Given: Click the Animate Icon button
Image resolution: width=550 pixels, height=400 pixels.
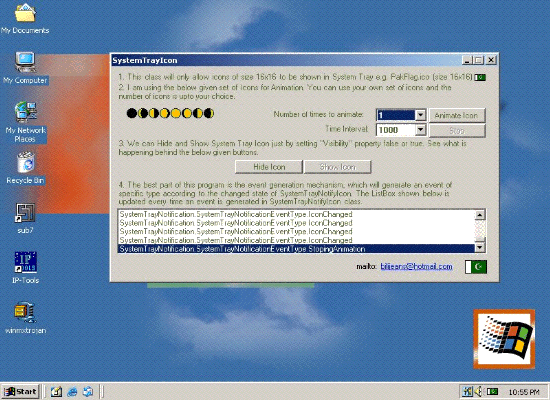Looking at the screenshot, I should pos(457,115).
